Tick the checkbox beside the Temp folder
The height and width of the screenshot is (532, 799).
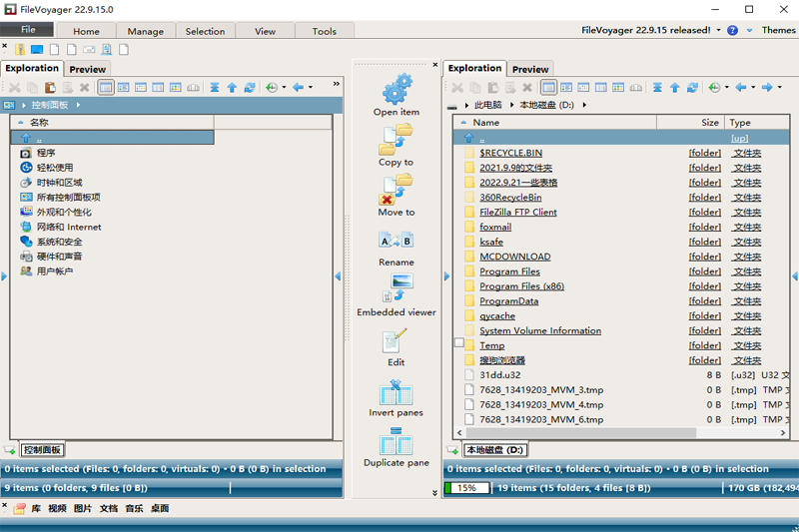[459, 343]
